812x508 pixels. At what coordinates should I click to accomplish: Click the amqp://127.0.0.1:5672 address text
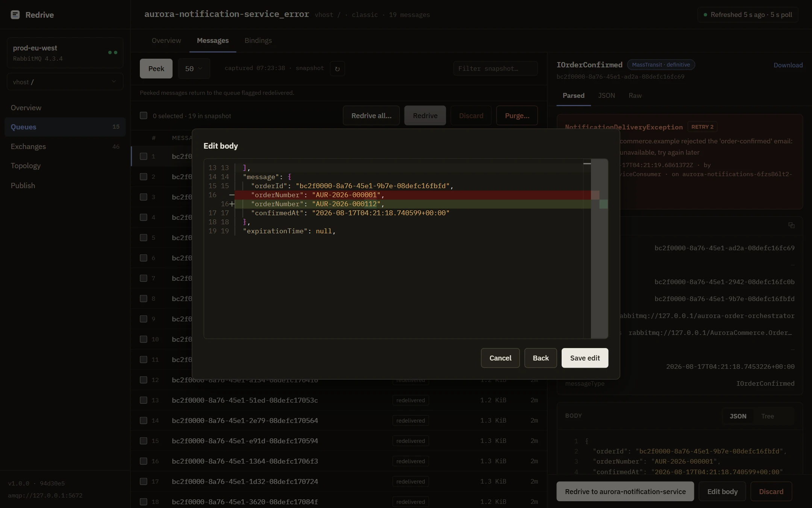click(45, 496)
